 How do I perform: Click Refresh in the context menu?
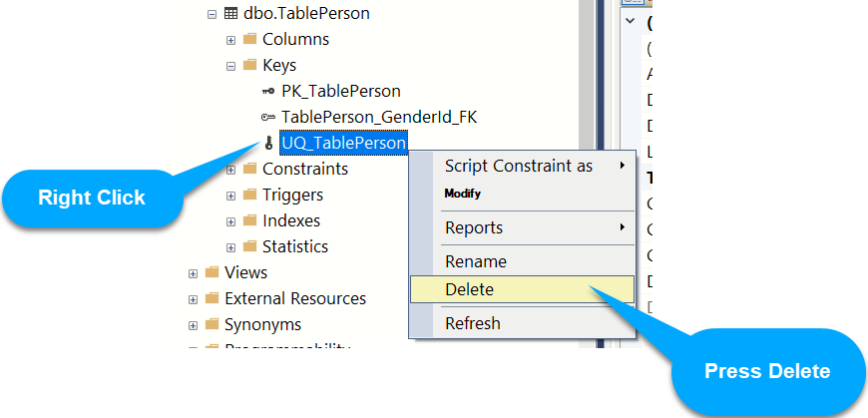tap(472, 323)
